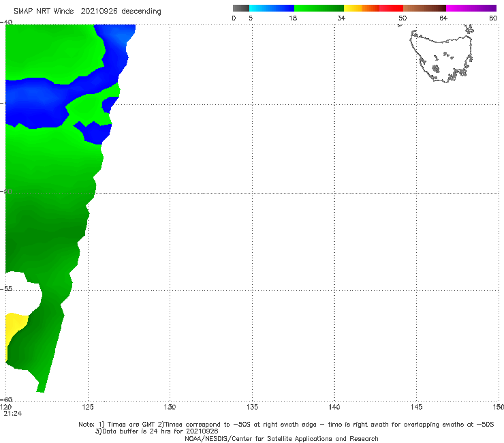Select the longitude label "125"
Image resolution: width=504 pixels, height=443 pixels.
(x=88, y=407)
